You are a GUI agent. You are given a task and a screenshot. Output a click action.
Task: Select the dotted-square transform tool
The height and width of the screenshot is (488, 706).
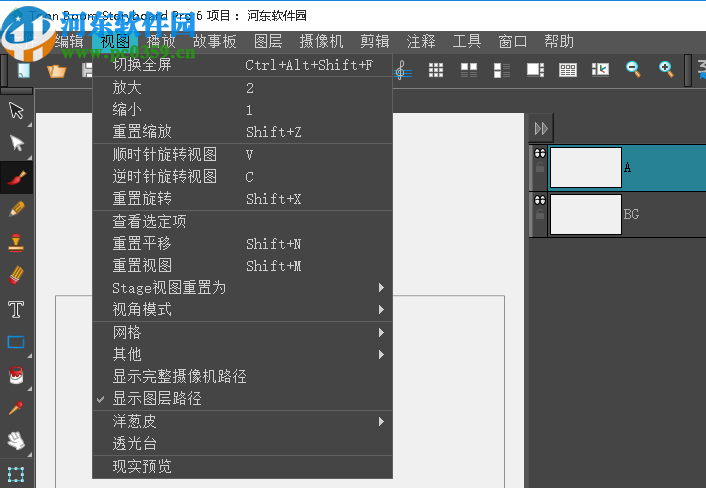click(x=16, y=474)
